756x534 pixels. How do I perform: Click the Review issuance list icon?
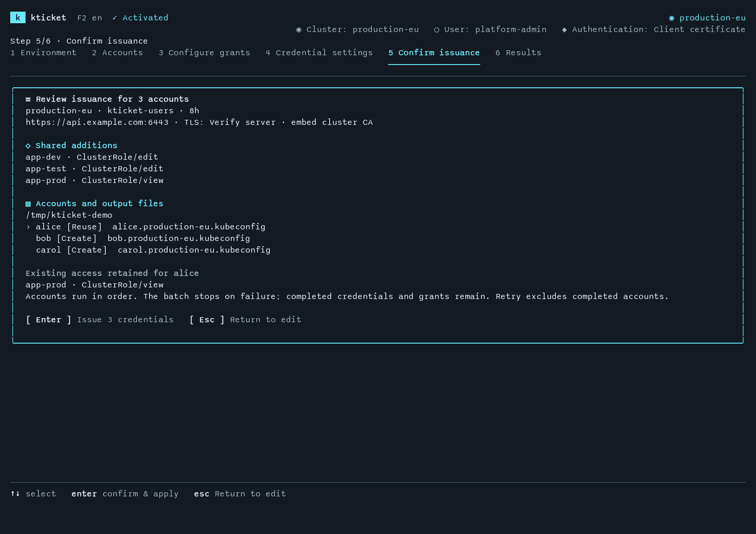[28, 99]
